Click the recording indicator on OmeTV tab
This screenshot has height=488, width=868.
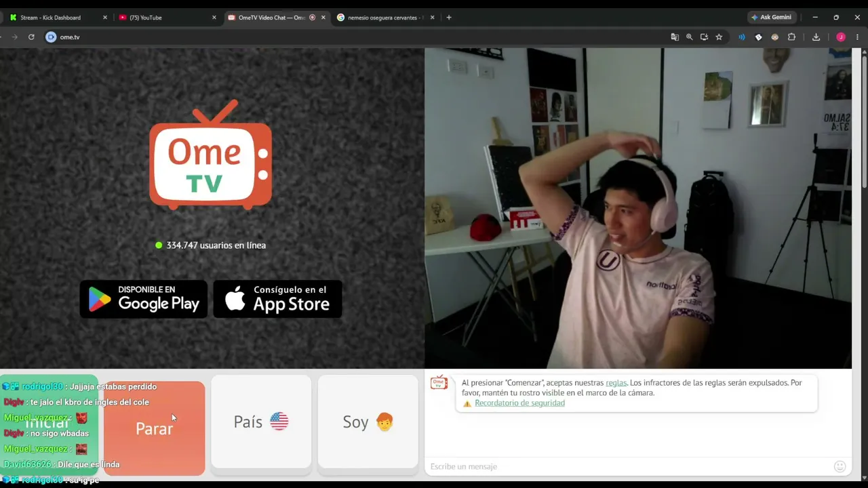312,18
